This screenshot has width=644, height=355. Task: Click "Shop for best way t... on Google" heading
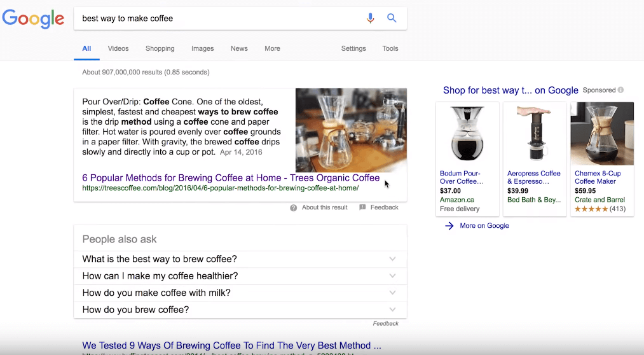[x=510, y=90]
